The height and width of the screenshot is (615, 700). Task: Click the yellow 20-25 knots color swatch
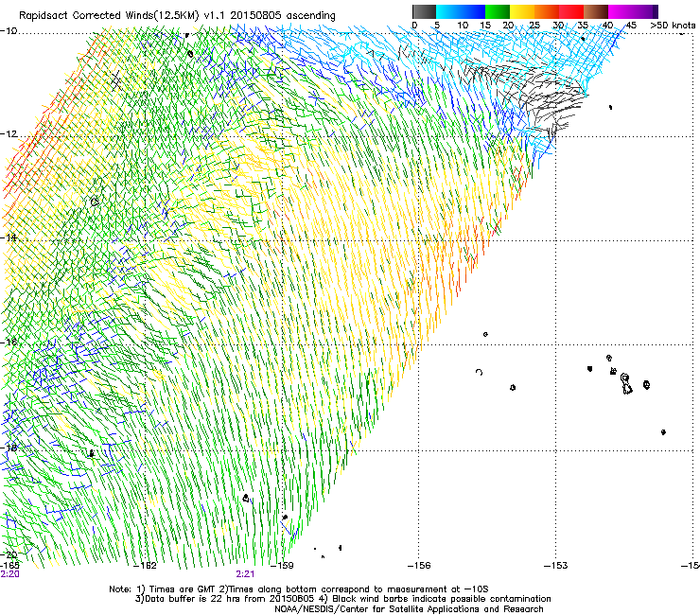(522, 11)
